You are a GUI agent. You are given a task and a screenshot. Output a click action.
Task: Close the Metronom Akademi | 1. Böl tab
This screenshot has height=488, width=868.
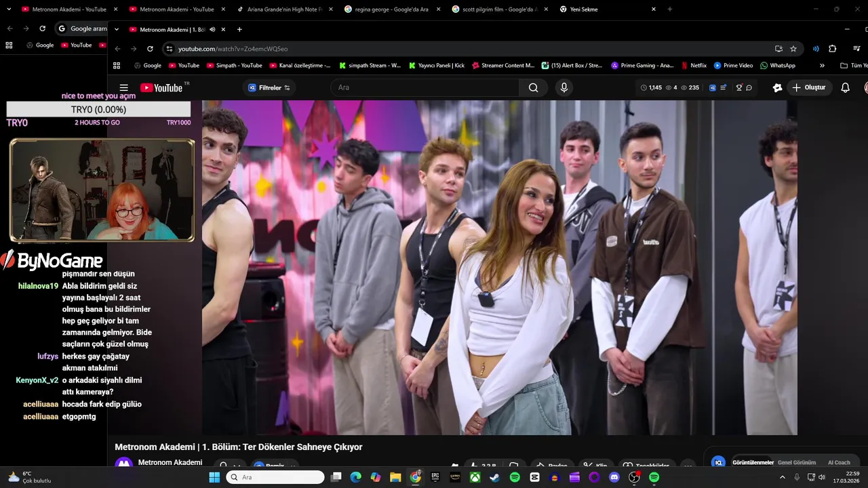coord(223,29)
